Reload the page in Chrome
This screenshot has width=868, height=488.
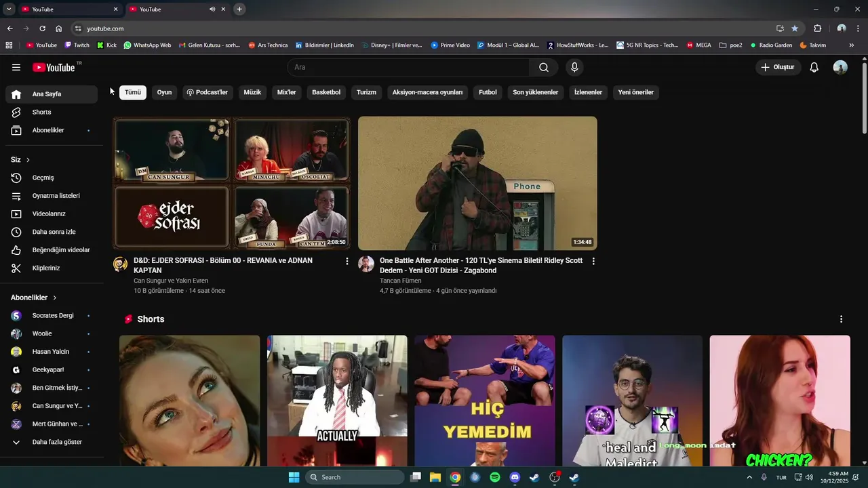42,28
